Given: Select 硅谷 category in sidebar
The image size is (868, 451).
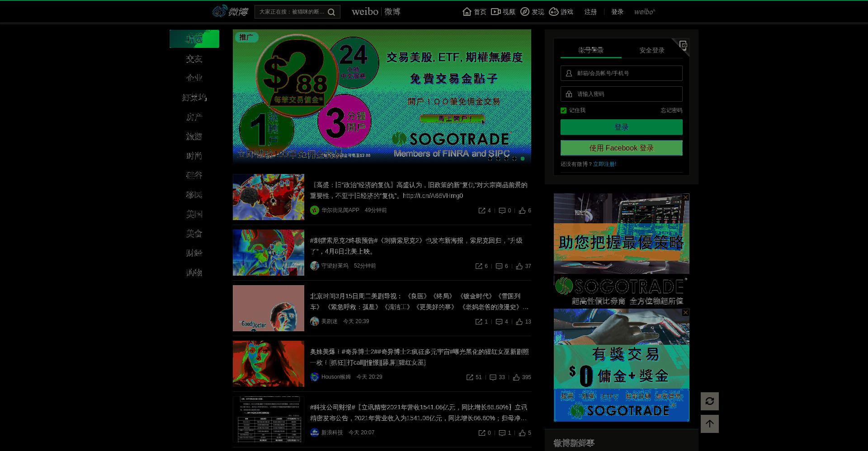Looking at the screenshot, I should tap(194, 175).
